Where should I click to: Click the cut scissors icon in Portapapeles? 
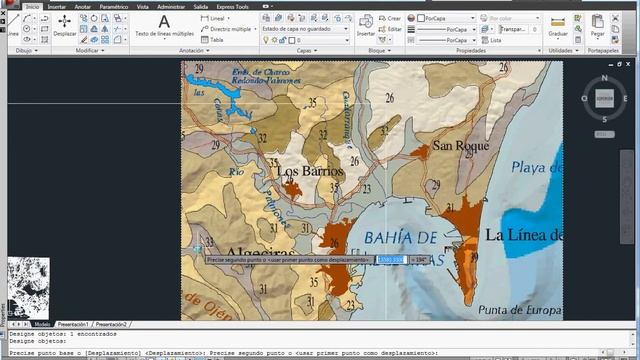point(615,18)
